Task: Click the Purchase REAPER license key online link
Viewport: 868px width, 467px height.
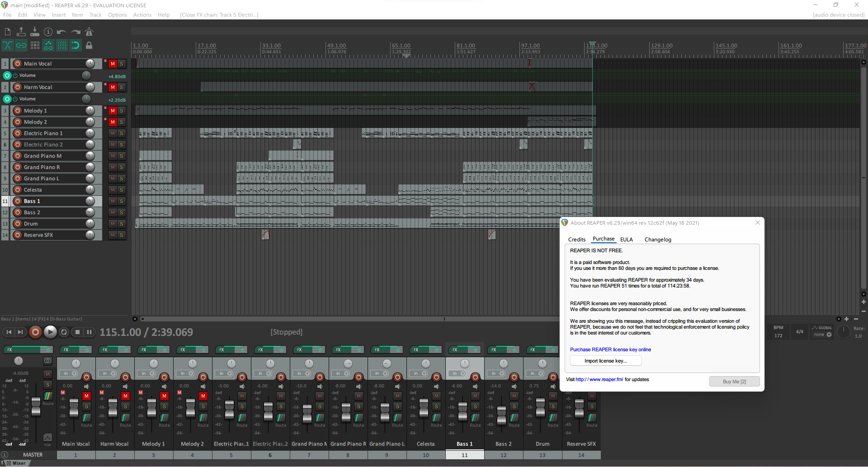Action: [x=610, y=349]
